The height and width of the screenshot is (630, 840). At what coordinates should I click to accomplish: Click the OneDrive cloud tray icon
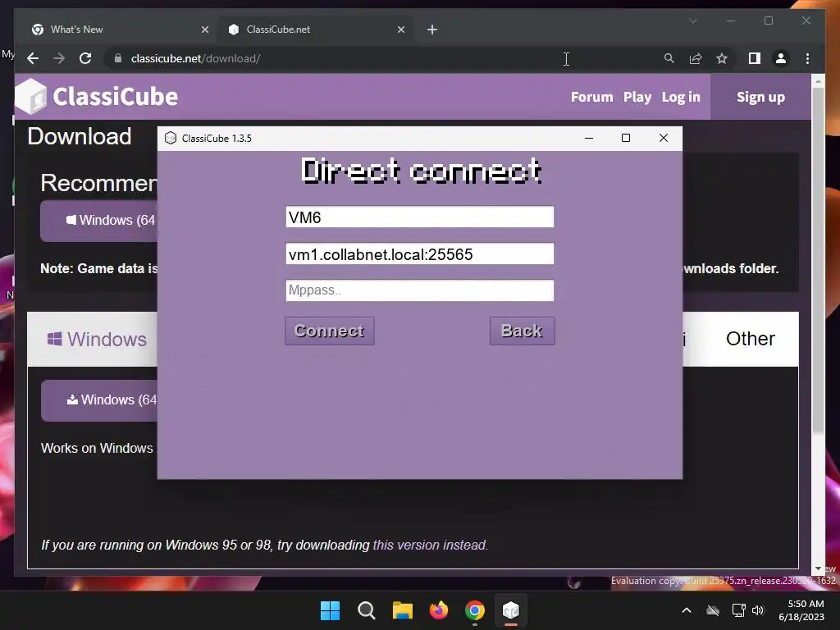[713, 610]
